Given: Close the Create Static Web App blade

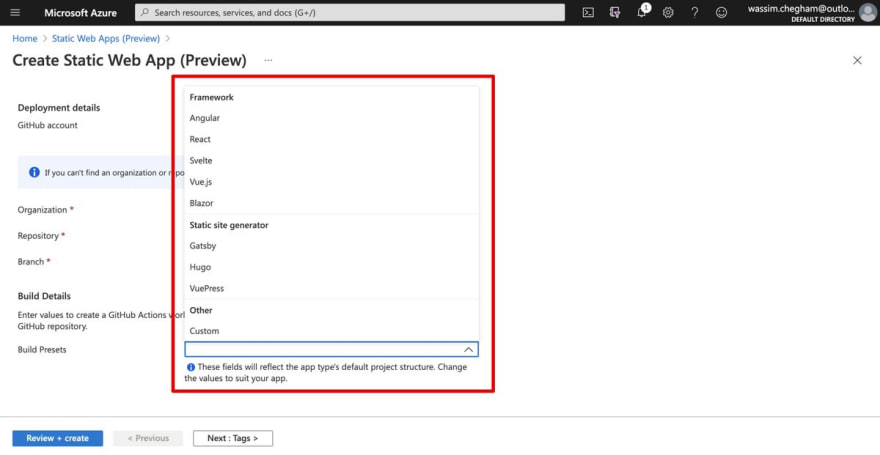Looking at the screenshot, I should [857, 61].
